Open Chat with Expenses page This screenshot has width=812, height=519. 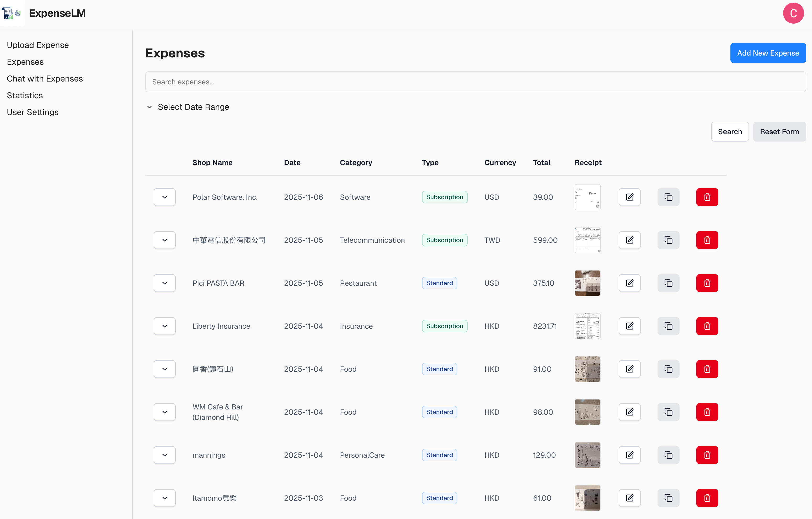point(45,79)
